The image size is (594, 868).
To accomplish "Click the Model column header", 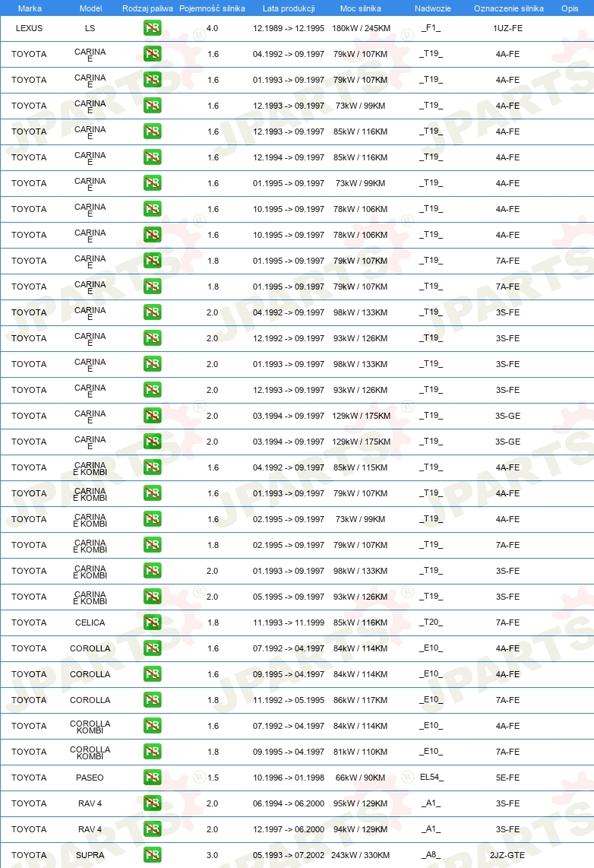I will (90, 8).
